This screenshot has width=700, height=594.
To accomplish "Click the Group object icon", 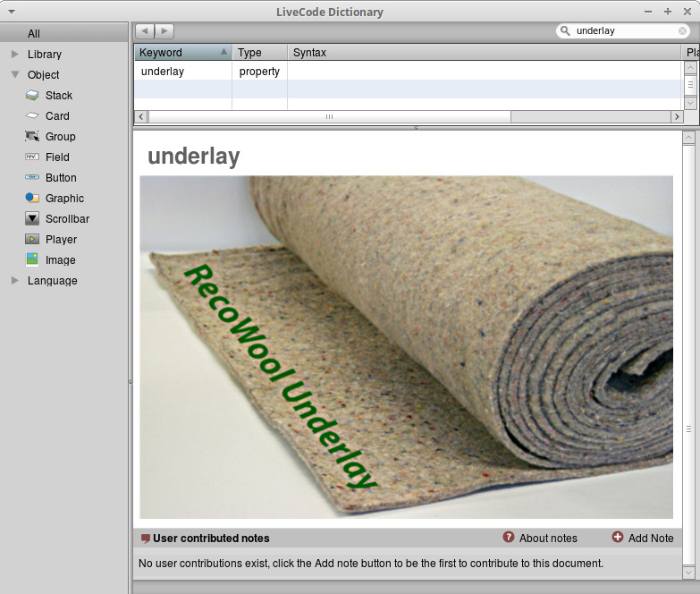I will click(32, 137).
